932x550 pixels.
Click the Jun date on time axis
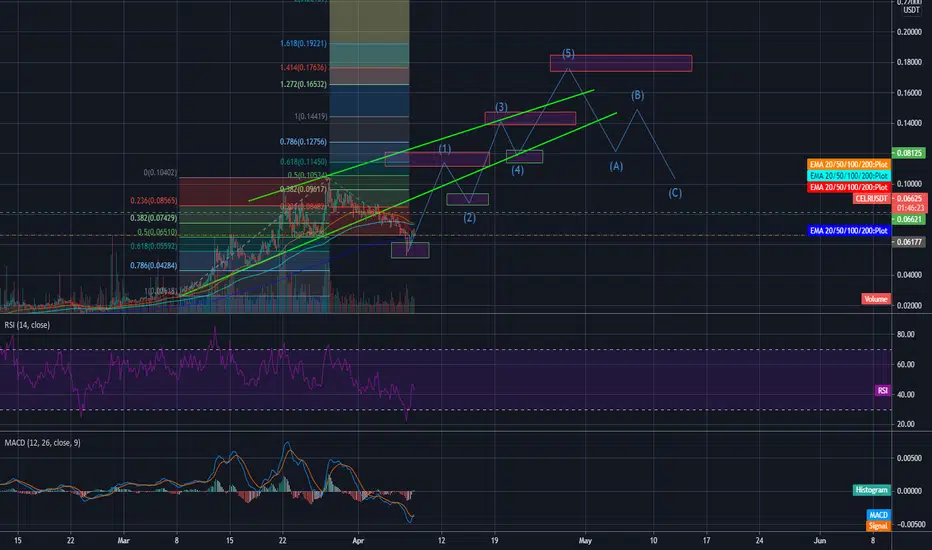(x=820, y=540)
